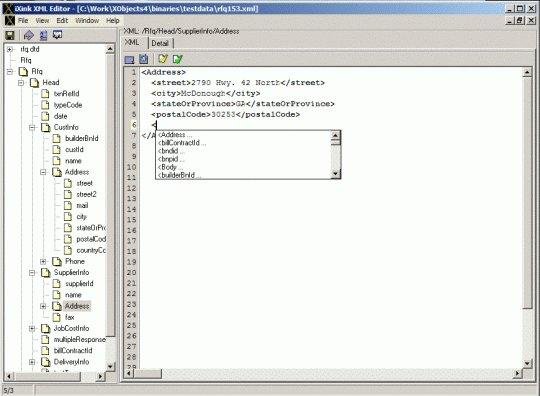Click the tree panel horizontal scrollbar right arrow
Image resolution: width=540 pixels, height=396 pixels.
100,376
